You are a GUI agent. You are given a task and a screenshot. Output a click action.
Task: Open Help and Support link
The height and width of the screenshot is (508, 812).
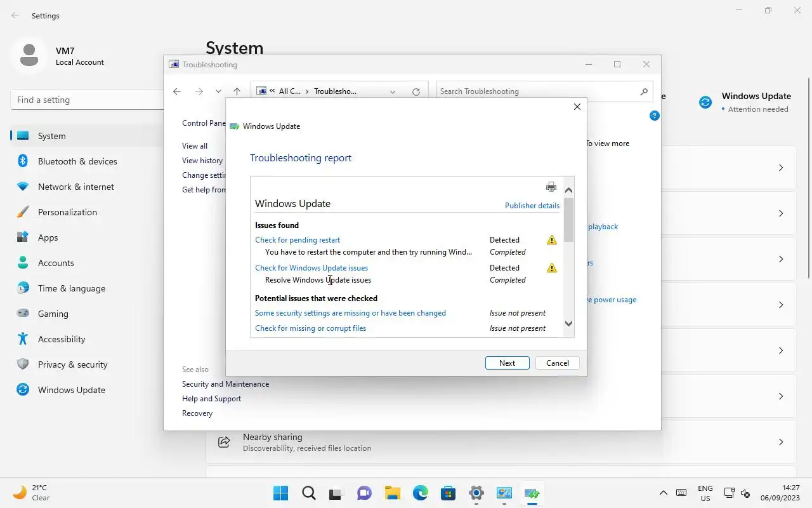tap(211, 399)
